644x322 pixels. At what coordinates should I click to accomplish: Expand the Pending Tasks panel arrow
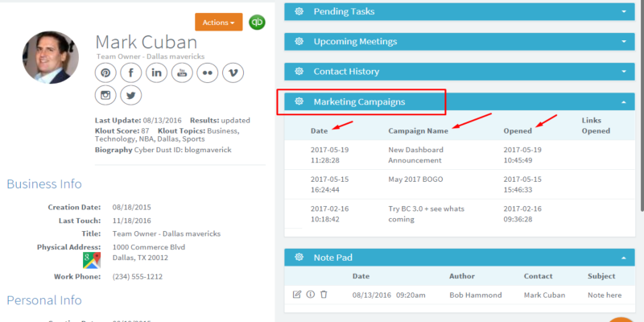coord(624,11)
